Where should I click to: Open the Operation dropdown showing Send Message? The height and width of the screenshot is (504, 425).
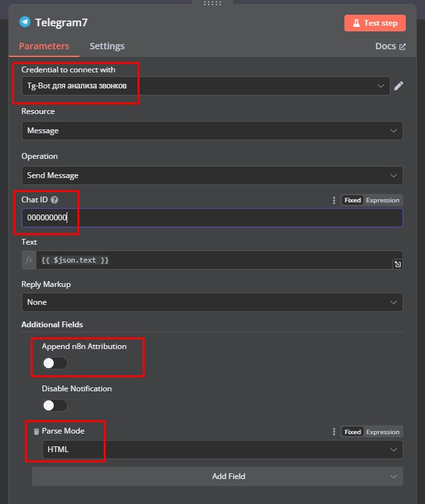212,175
